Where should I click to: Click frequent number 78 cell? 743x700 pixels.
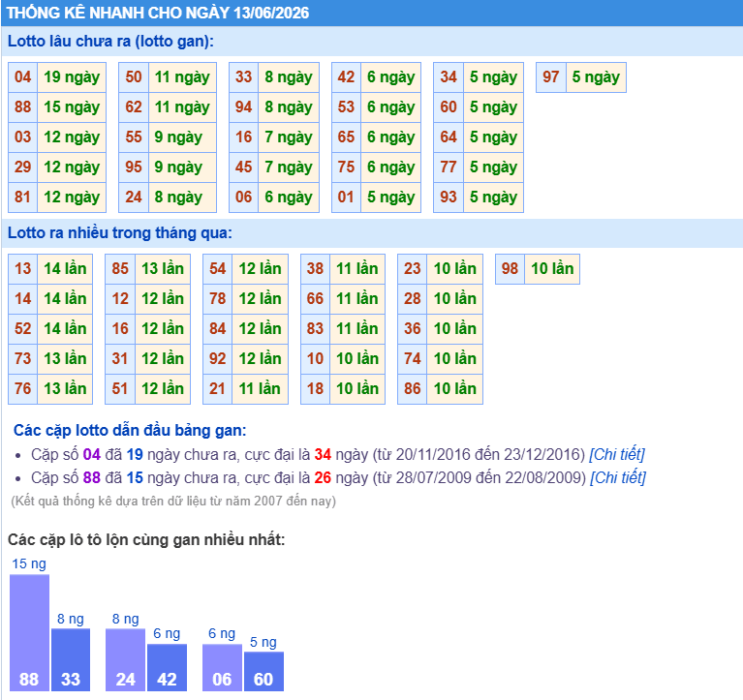[x=218, y=299]
